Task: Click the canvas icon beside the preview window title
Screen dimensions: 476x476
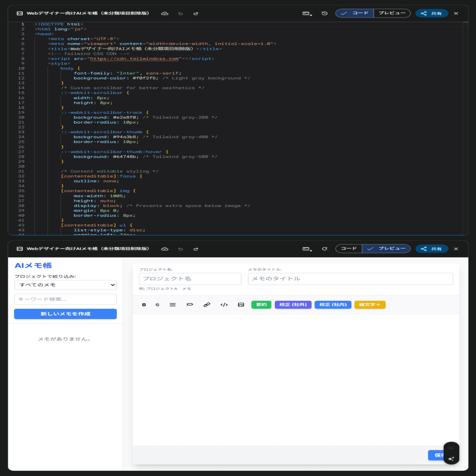Action: click(x=20, y=249)
